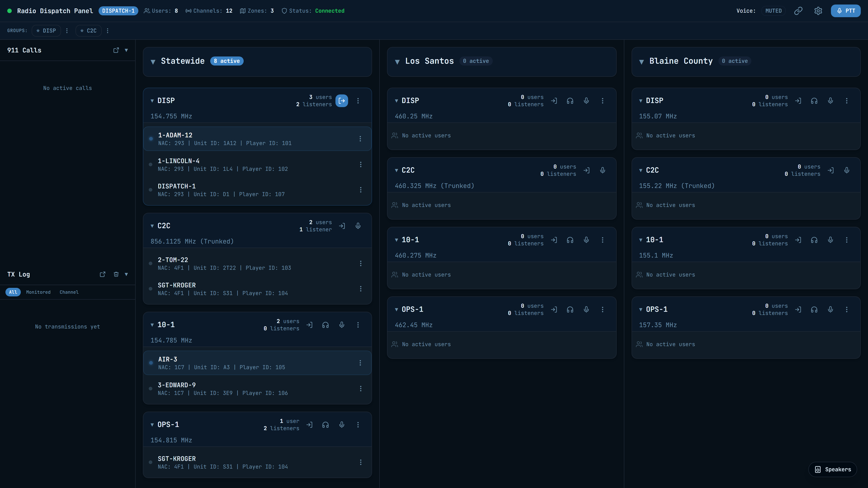The width and height of the screenshot is (868, 488).
Task: Toggle the MUTED voice state
Action: [x=773, y=11]
